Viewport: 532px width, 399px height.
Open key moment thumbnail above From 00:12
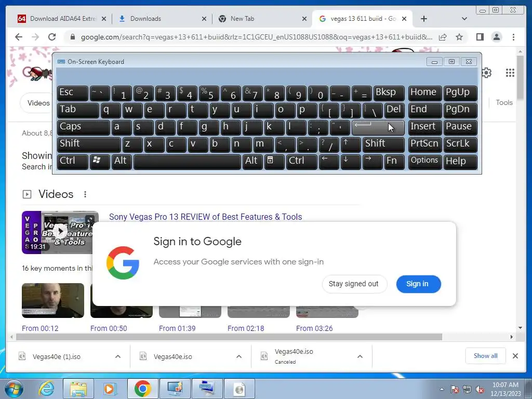pyautogui.click(x=53, y=300)
